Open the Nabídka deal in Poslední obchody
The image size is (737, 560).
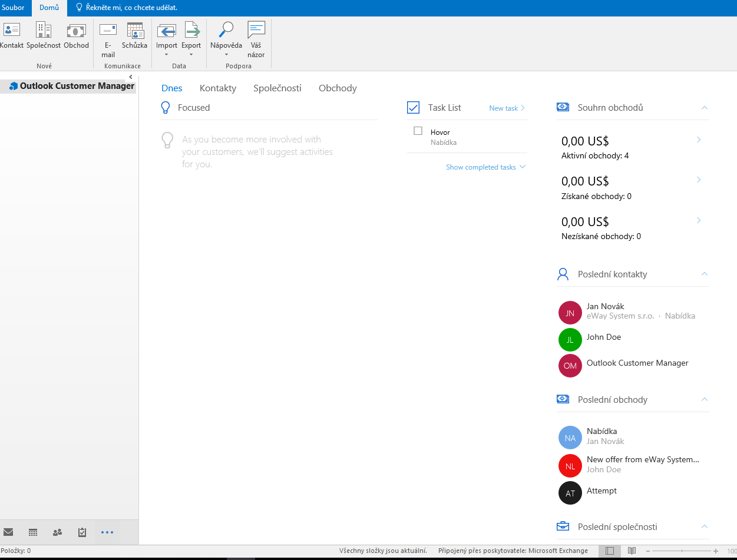click(602, 431)
